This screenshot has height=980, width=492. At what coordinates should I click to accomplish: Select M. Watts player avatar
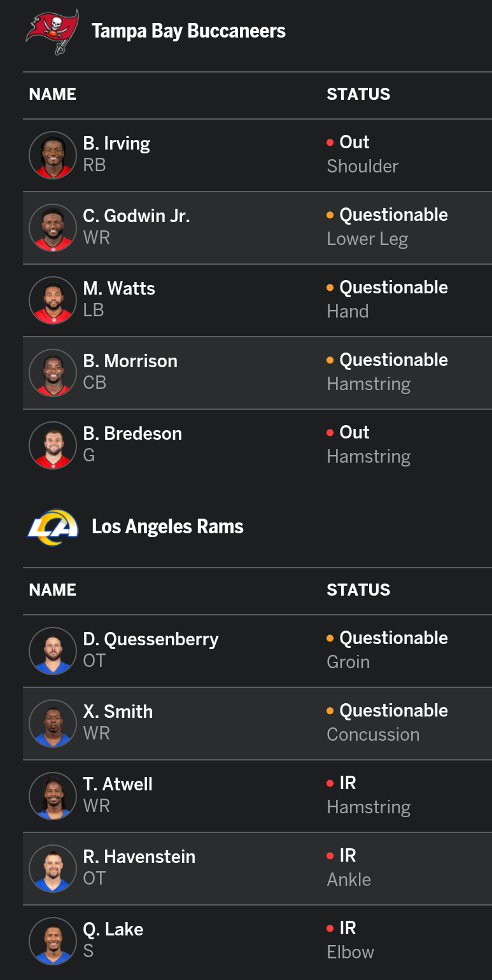coord(53,300)
